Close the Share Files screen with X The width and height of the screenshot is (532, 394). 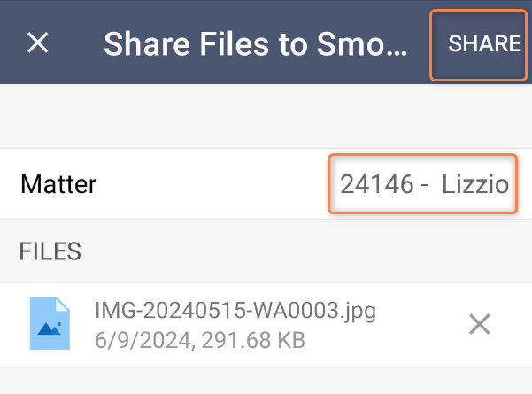click(38, 43)
